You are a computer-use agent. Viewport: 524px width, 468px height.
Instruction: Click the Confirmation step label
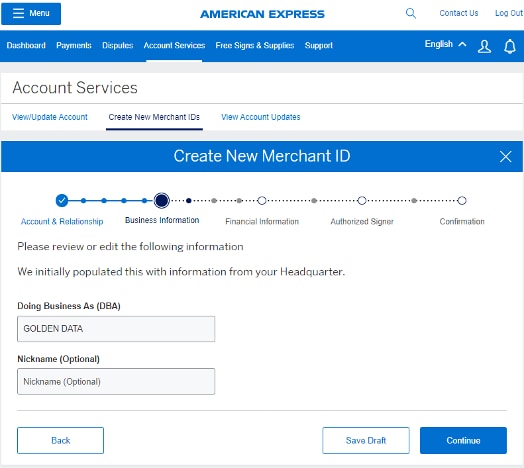click(462, 222)
